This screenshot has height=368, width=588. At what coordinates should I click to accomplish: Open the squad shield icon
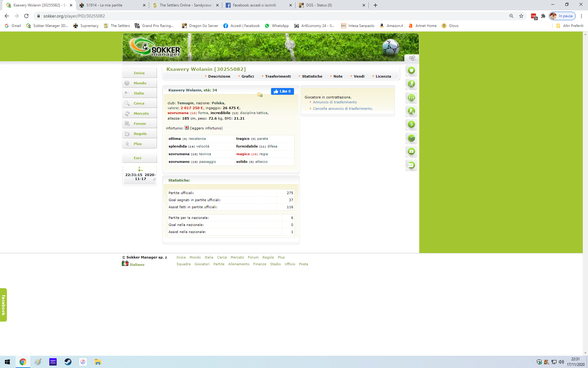pos(411,71)
